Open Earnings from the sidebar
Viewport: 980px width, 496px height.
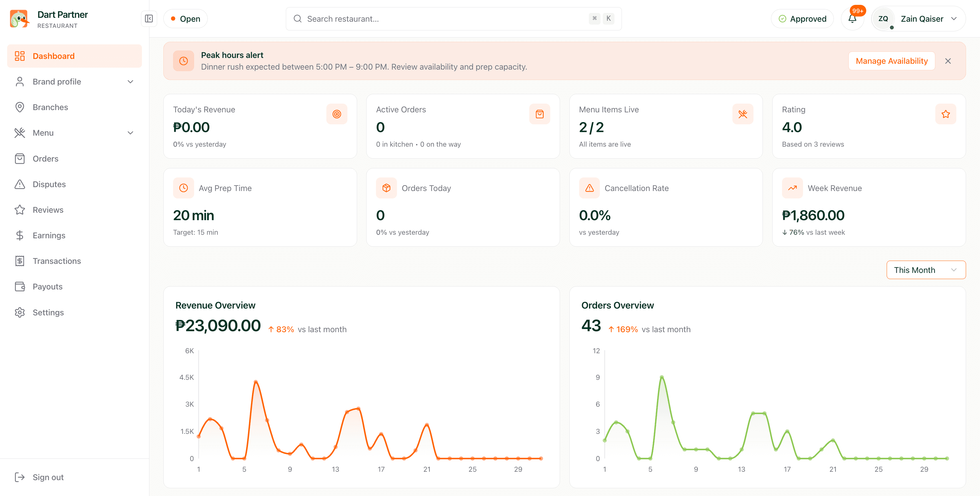(x=75, y=235)
